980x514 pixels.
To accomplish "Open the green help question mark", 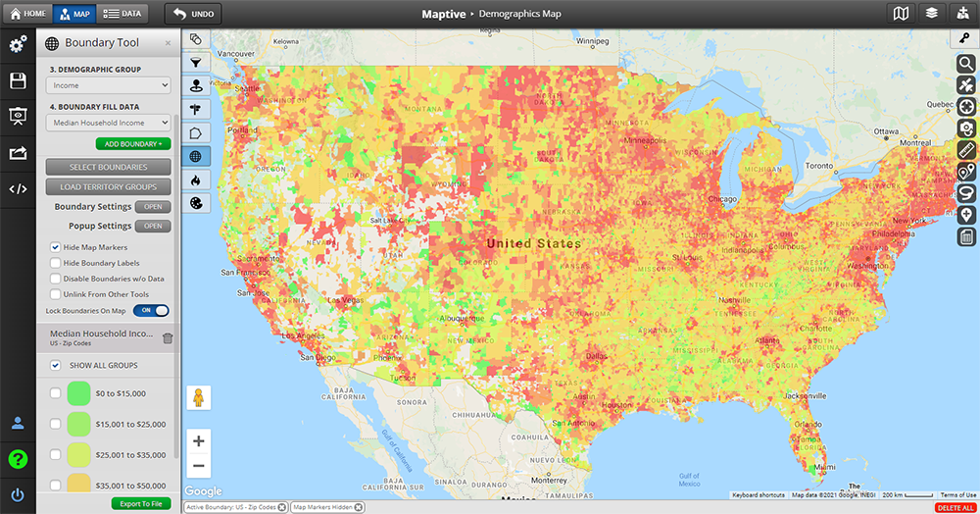I will point(18,459).
